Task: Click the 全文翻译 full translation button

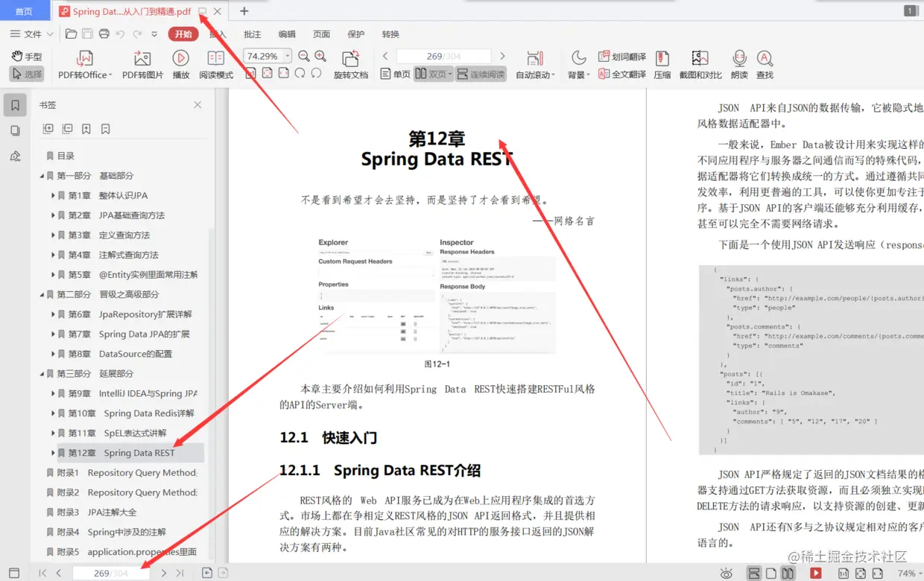Action: click(622, 74)
